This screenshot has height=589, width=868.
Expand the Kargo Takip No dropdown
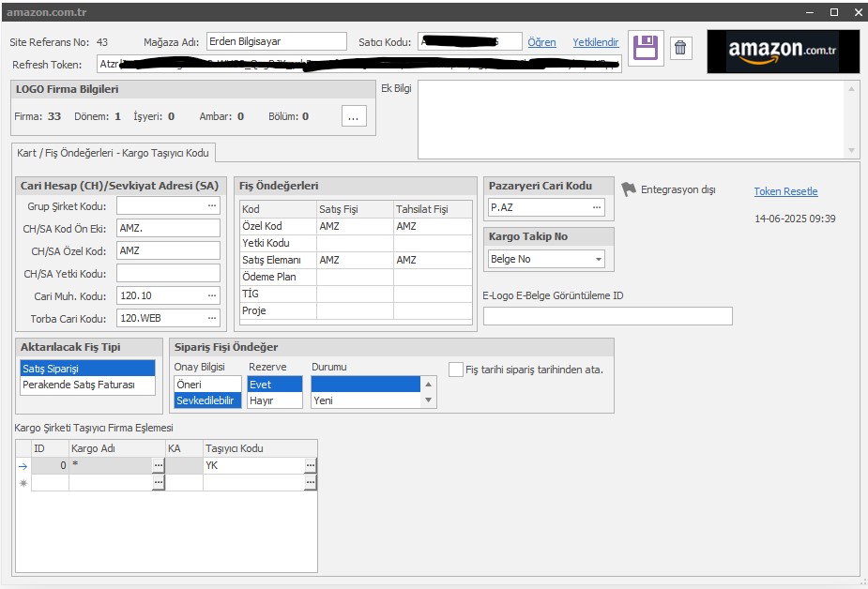click(x=597, y=259)
